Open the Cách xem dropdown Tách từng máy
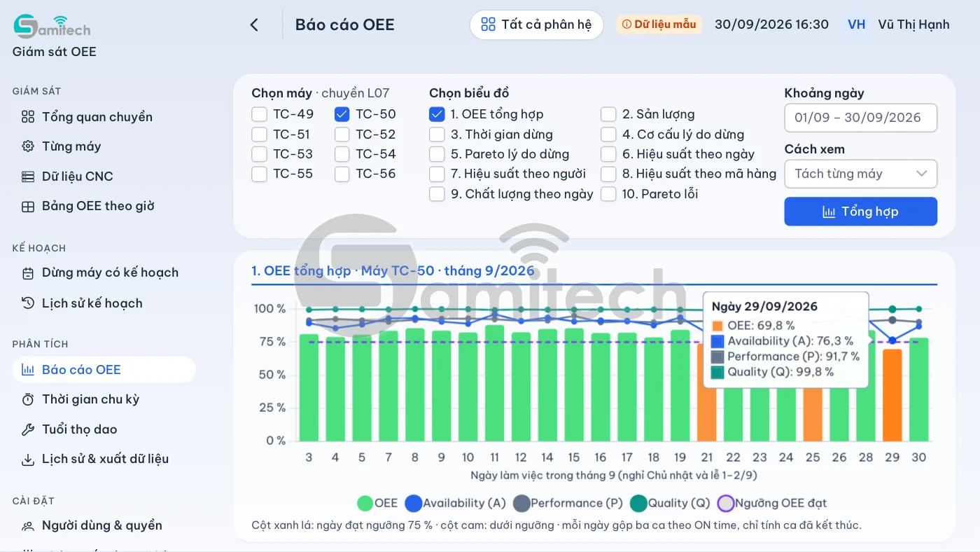Screen dimensions: 980x552 click(x=860, y=174)
